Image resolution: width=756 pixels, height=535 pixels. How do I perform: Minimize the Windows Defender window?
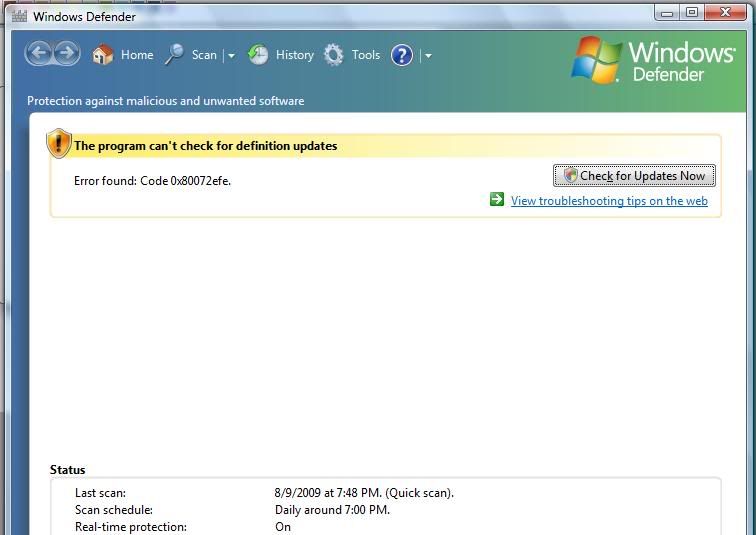(667, 13)
